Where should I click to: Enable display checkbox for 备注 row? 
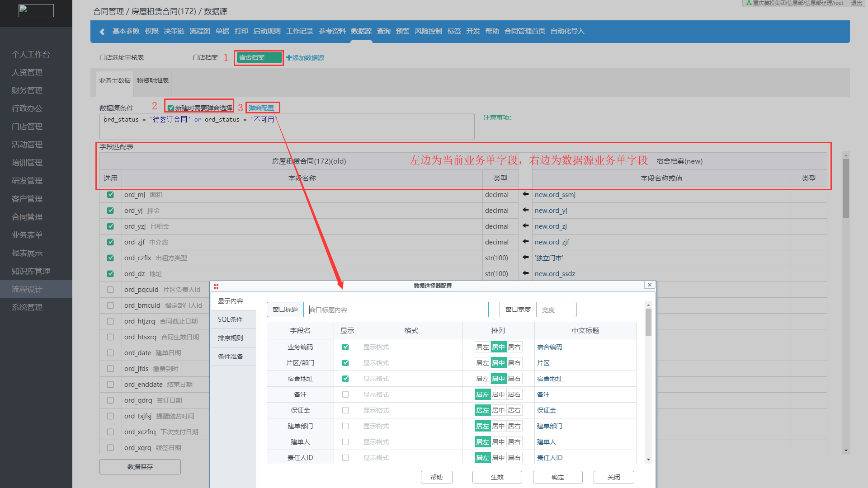point(345,394)
